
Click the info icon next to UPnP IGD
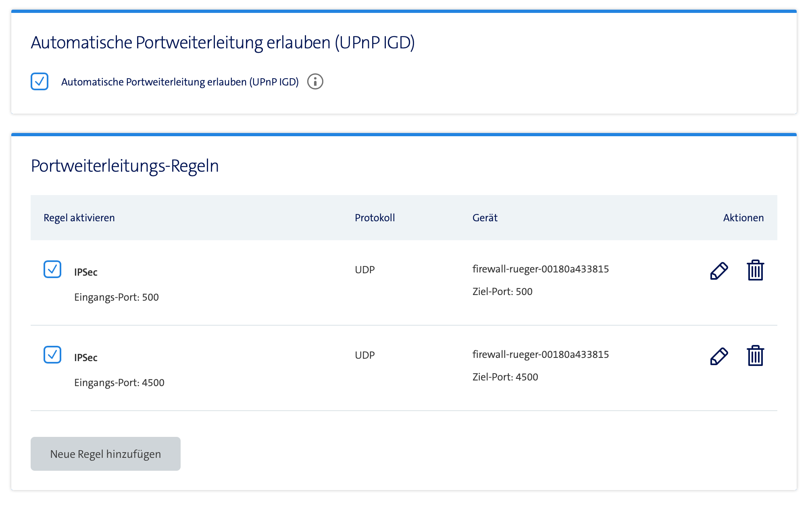(315, 81)
